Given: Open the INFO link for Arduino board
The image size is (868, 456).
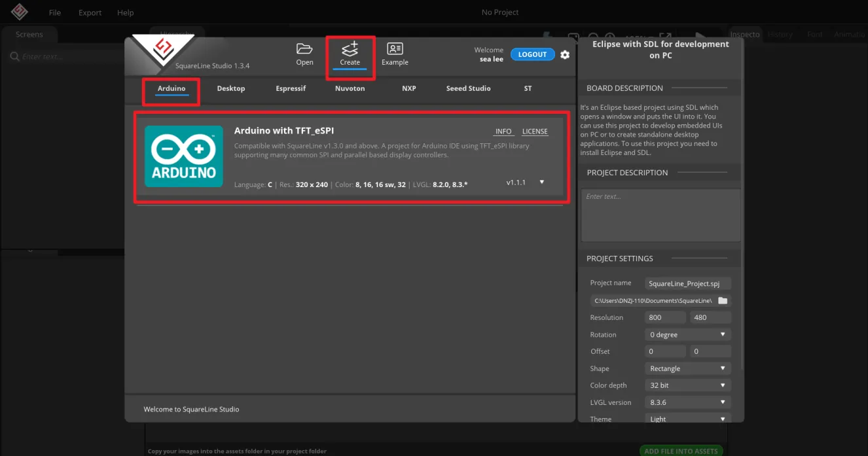Looking at the screenshot, I should click(503, 132).
